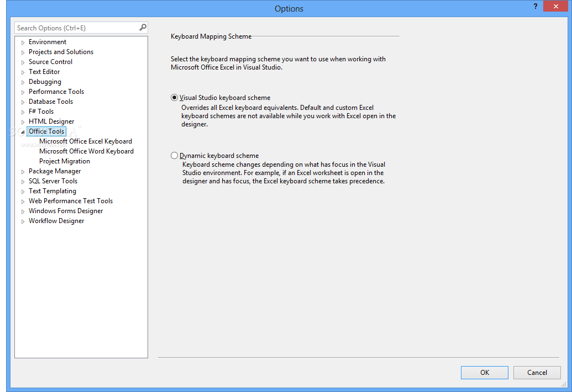The width and height of the screenshot is (572, 392).
Task: Open Microsoft Office Excel Keyboard page
Action: tap(85, 141)
